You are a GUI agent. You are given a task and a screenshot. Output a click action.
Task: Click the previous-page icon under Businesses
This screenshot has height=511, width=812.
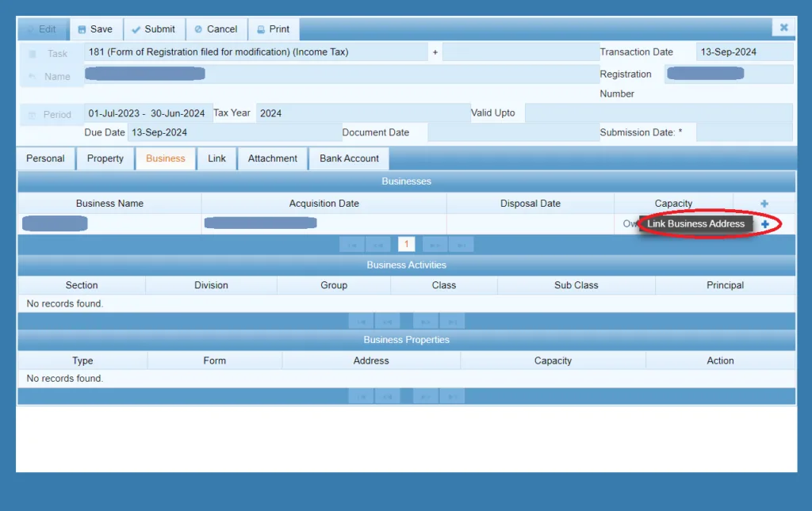click(379, 244)
